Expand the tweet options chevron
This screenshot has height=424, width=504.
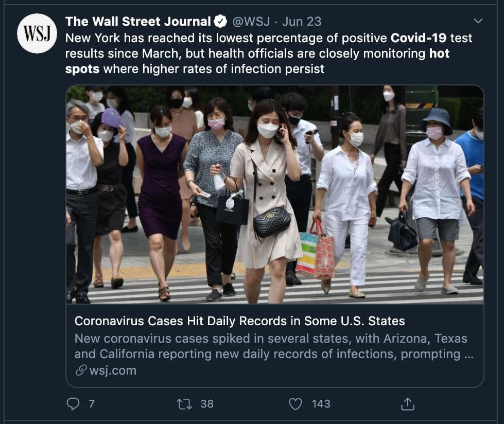coord(478,21)
